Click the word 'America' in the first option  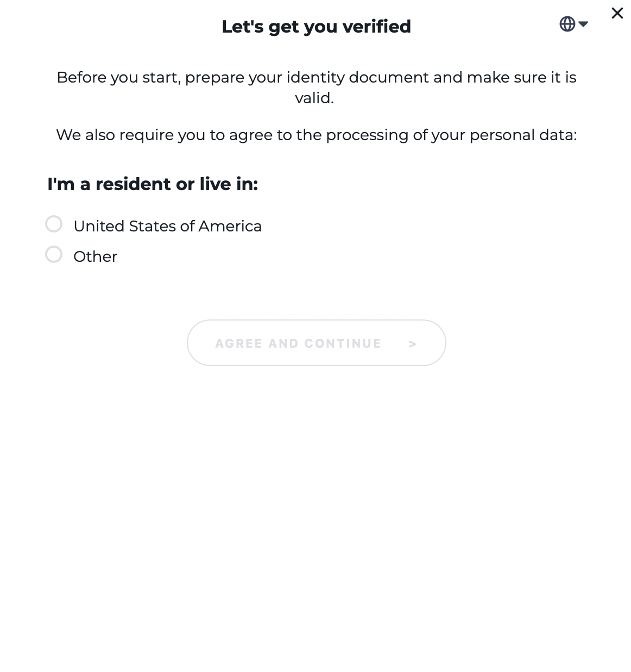click(x=230, y=226)
